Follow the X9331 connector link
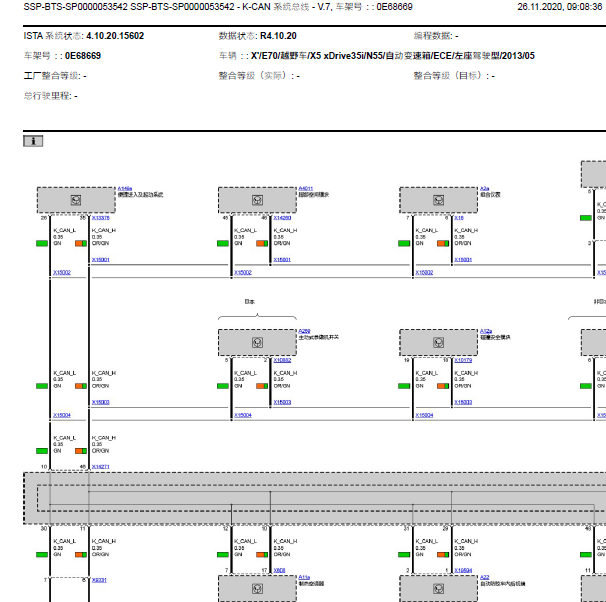Image resolution: width=606 pixels, height=602 pixels. coord(99,580)
